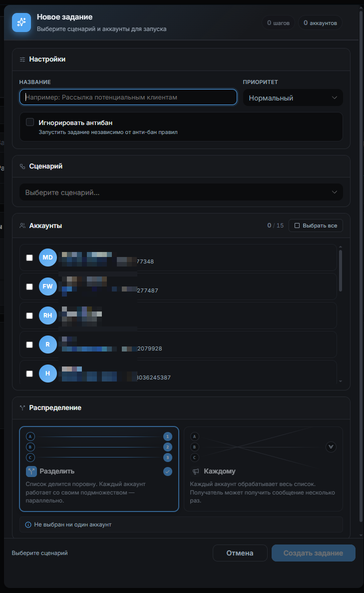Select the Каждому distribution option
Image resolution: width=364 pixels, height=593 pixels.
[x=264, y=469]
